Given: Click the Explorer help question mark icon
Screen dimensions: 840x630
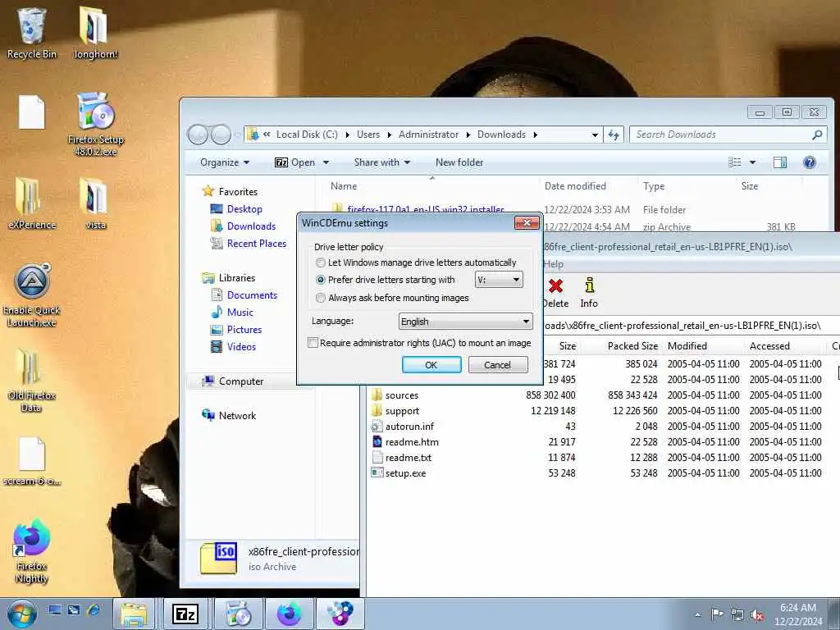Looking at the screenshot, I should point(810,162).
